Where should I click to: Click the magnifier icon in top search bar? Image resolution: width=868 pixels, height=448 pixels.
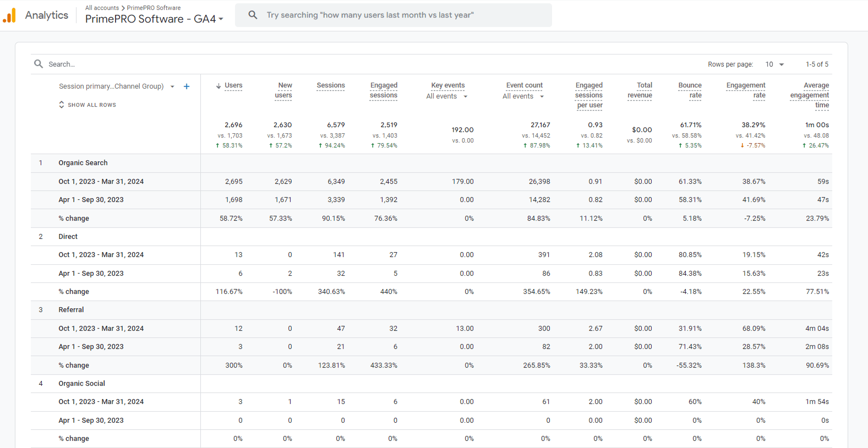253,15
